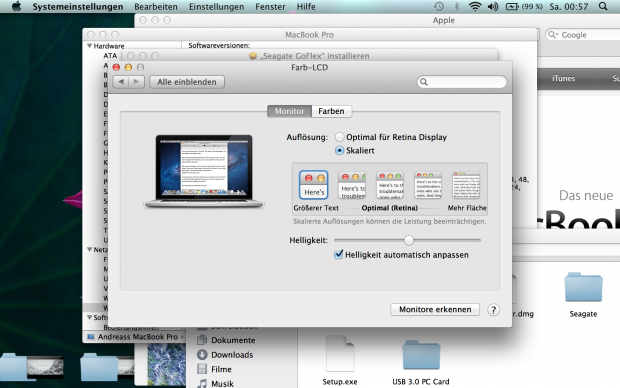Click the Seagate GoFlex installieren window title

point(314,56)
